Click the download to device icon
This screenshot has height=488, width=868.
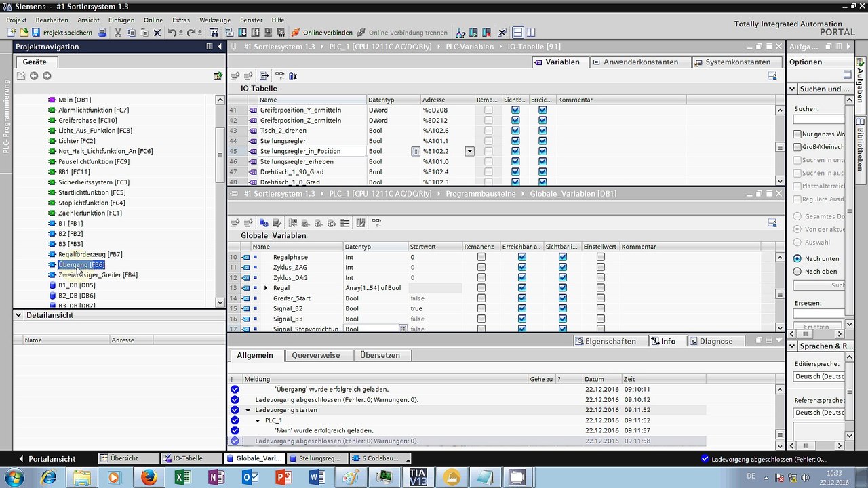[x=243, y=33]
